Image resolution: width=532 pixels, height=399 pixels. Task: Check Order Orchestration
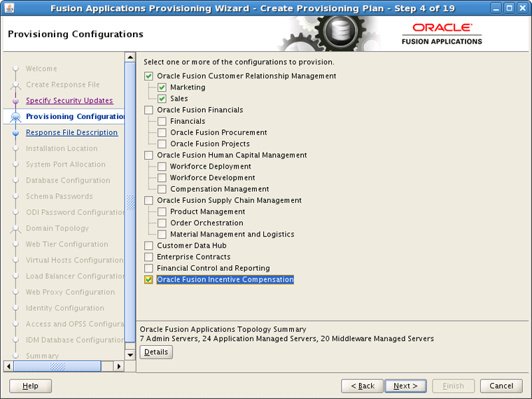[162, 223]
